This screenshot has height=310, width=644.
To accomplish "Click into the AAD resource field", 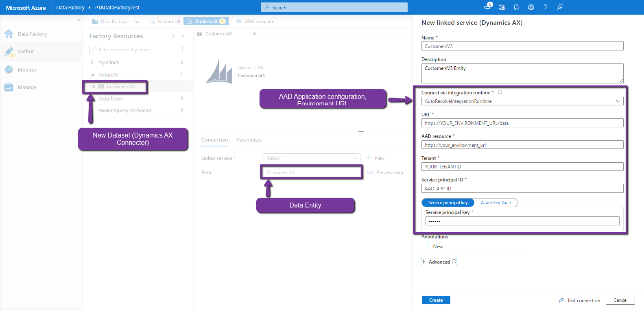I will pos(522,145).
